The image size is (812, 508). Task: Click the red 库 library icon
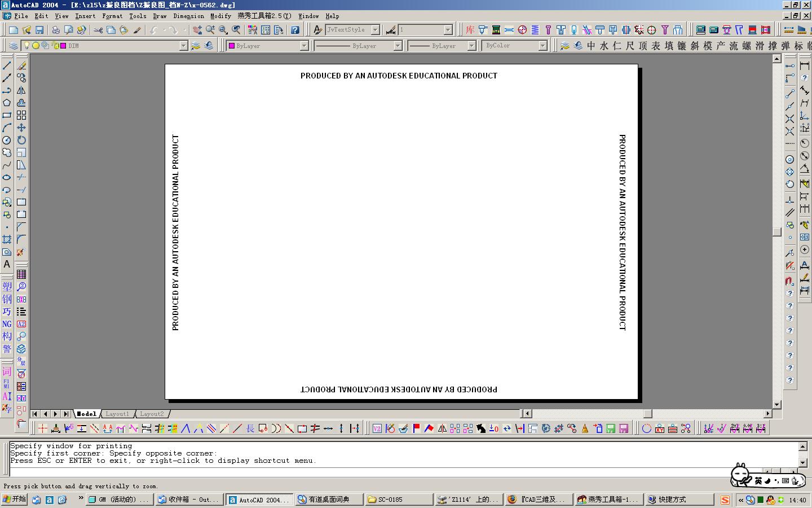coord(470,30)
